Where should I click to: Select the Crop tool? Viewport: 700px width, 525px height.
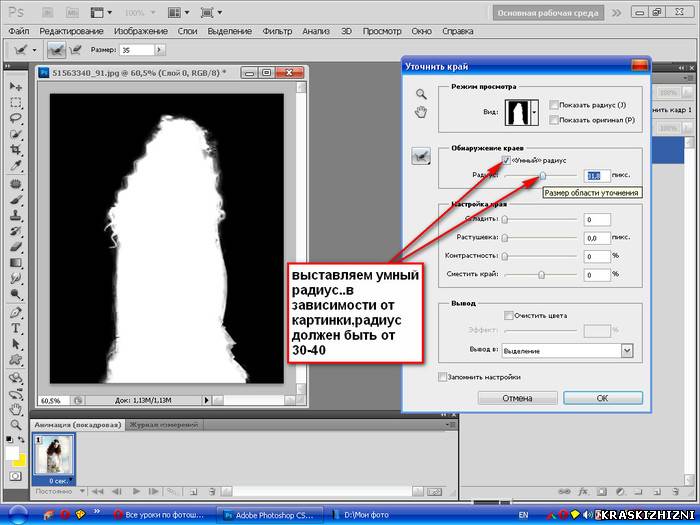pos(16,150)
